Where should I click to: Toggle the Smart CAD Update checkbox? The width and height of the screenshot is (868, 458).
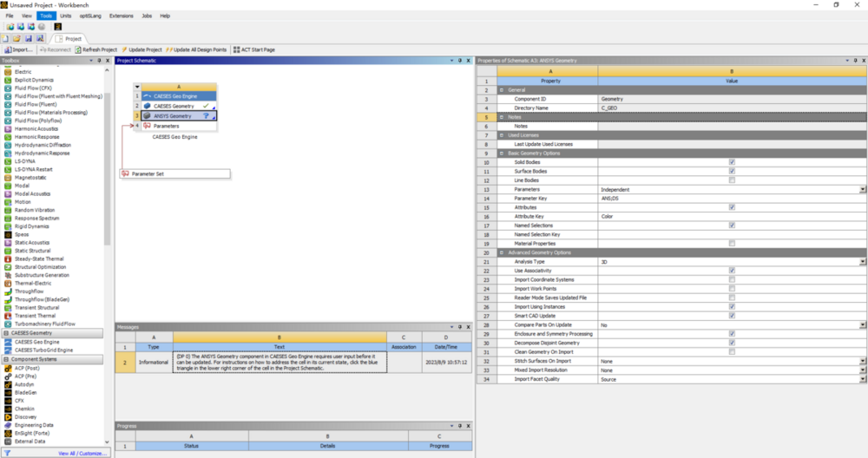[732, 316]
